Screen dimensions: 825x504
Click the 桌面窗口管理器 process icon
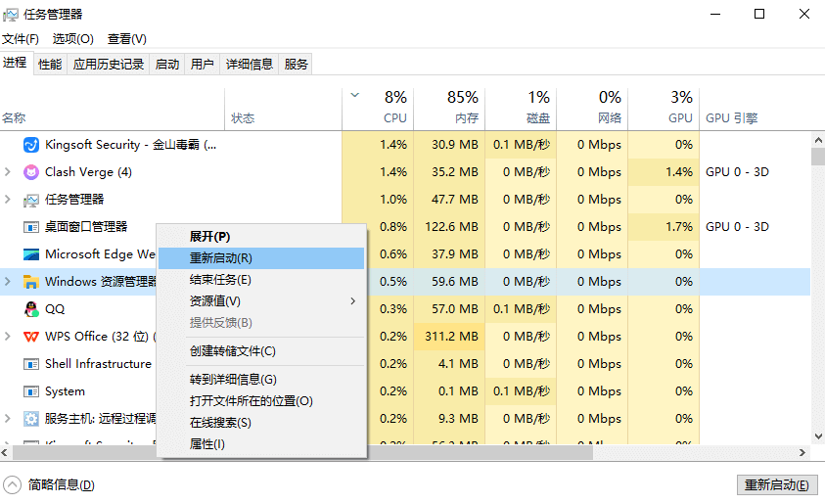pos(31,227)
